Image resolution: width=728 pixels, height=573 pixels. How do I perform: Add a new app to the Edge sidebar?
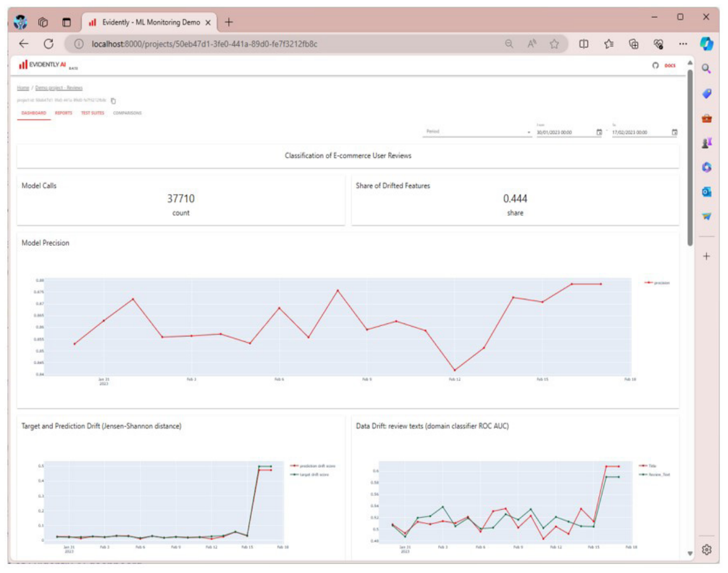[707, 256]
